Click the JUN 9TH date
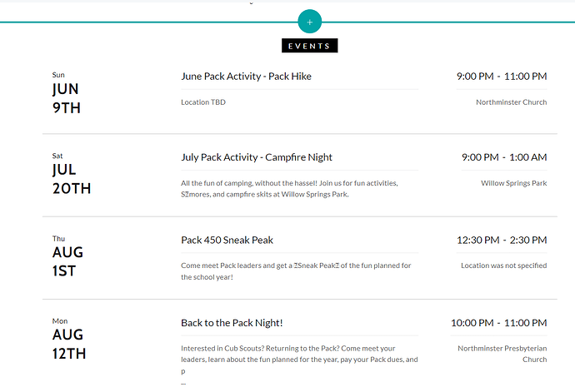This screenshot has width=575, height=392. pyautogui.click(x=67, y=98)
